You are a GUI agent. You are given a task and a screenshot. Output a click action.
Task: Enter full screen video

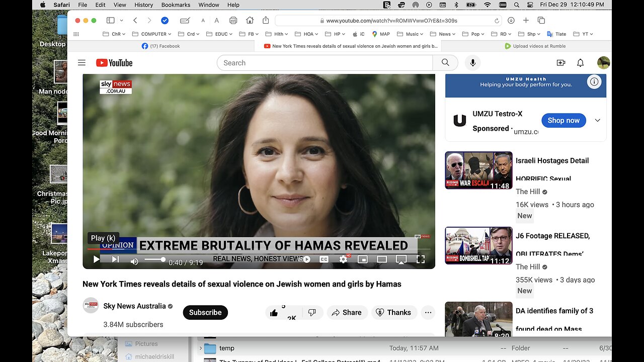coord(420,259)
